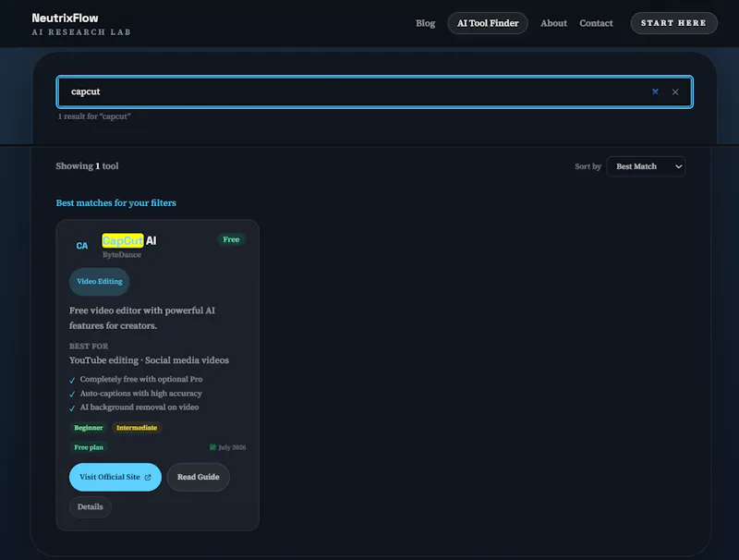Click the gray close X in search bar
The image size is (739, 560).
[x=675, y=91]
